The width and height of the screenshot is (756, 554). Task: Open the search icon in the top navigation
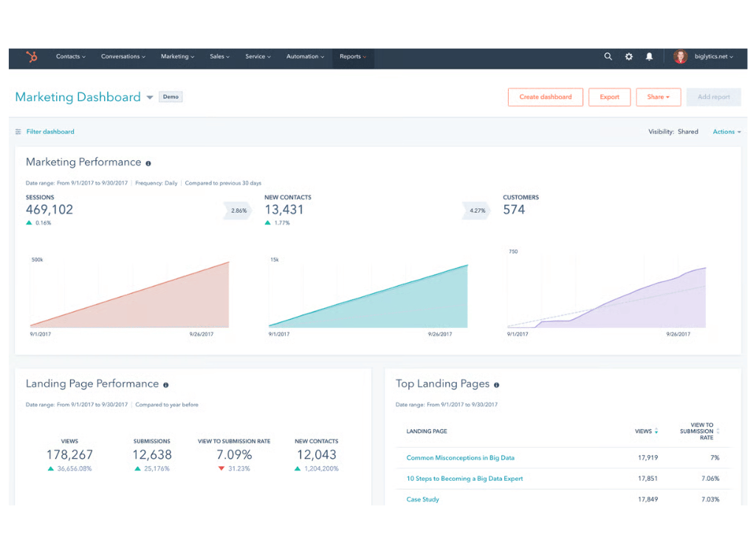tap(608, 56)
